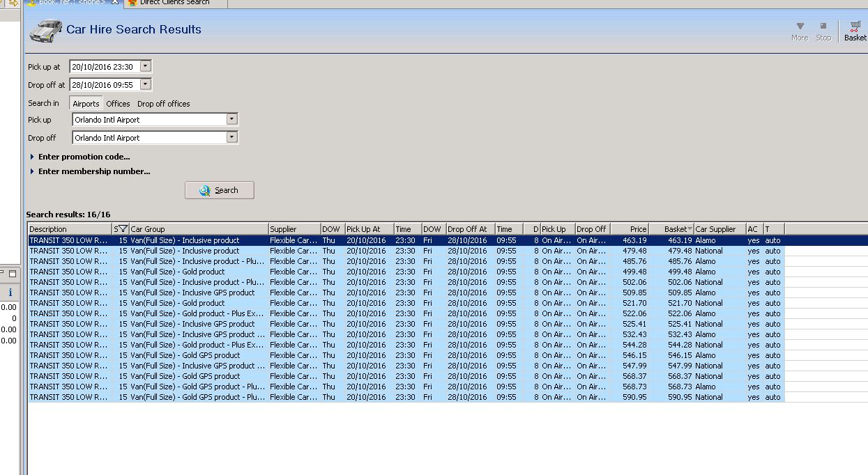The image size is (868, 475).
Task: Sort by the Pick Up At column header
Action: pyautogui.click(x=369, y=228)
